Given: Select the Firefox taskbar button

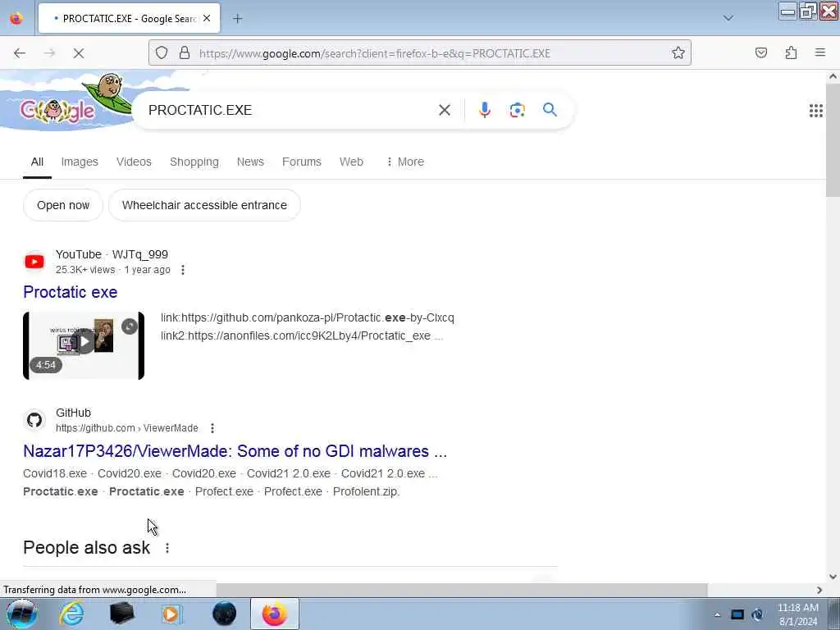Looking at the screenshot, I should [x=275, y=614].
